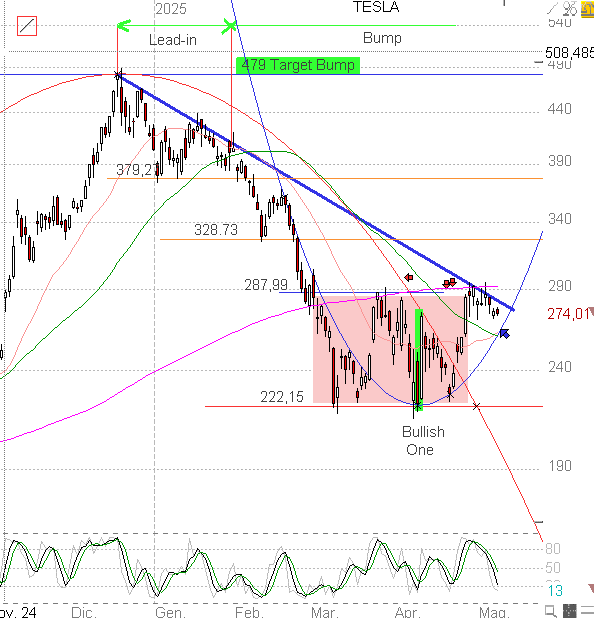Activate the zoom magnifier icon
This screenshot has height=618, width=594.
(551, 611)
